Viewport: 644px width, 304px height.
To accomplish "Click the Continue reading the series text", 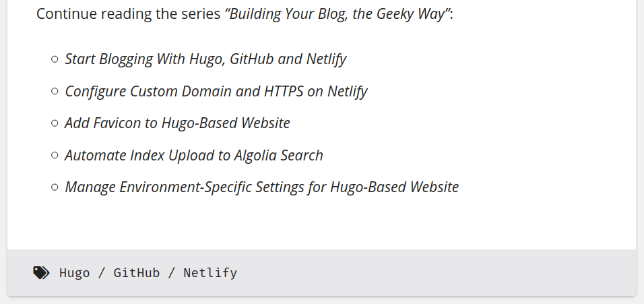I will [129, 14].
